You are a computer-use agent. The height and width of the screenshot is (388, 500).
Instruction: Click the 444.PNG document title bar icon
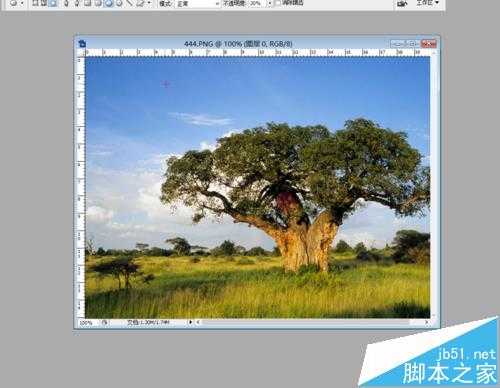click(82, 43)
